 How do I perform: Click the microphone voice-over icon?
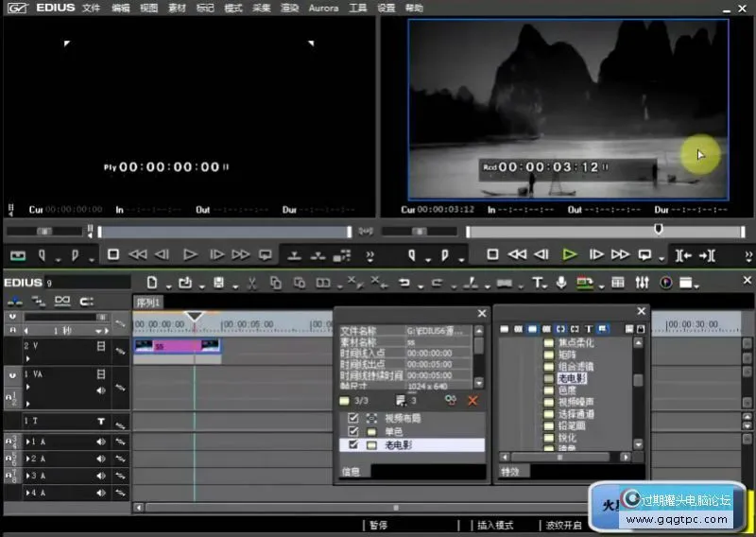[561, 282]
